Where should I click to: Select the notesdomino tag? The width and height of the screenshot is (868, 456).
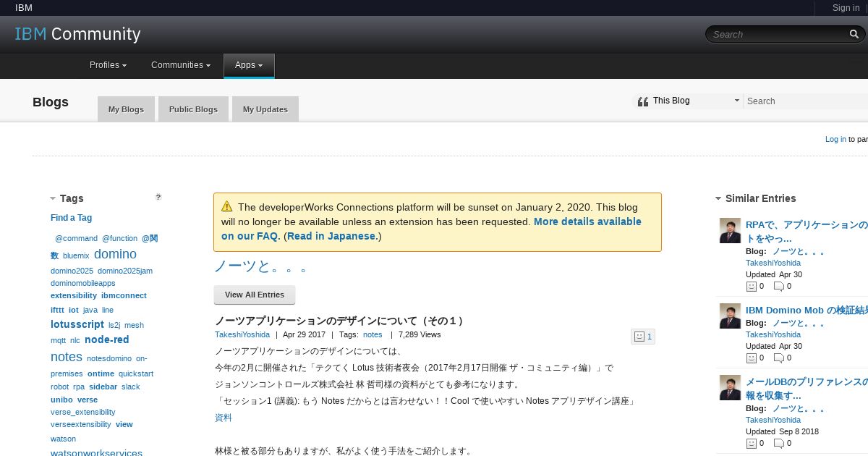[x=109, y=358]
